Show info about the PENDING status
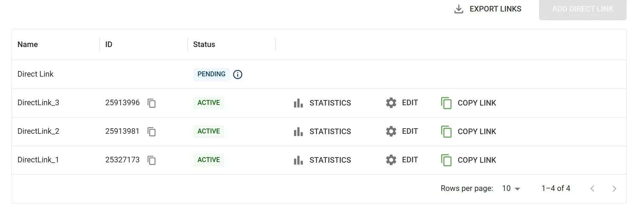Viewport: 644px width, 208px height. (x=238, y=75)
